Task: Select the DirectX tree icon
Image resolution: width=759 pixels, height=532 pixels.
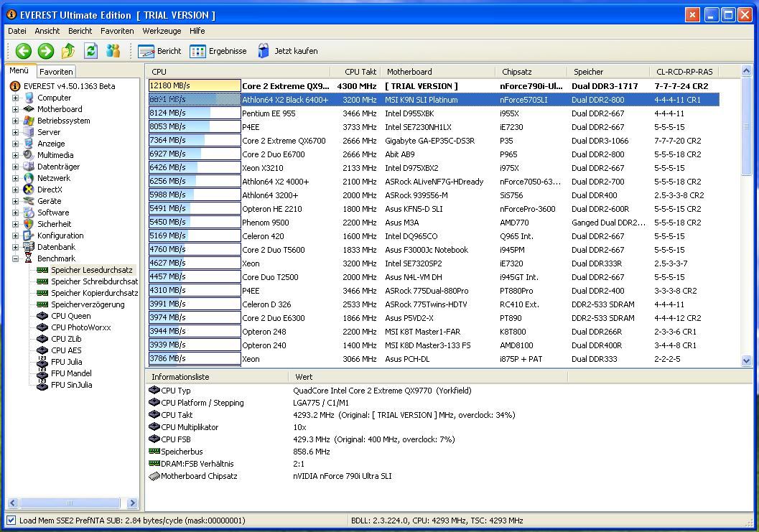Action: tap(29, 190)
